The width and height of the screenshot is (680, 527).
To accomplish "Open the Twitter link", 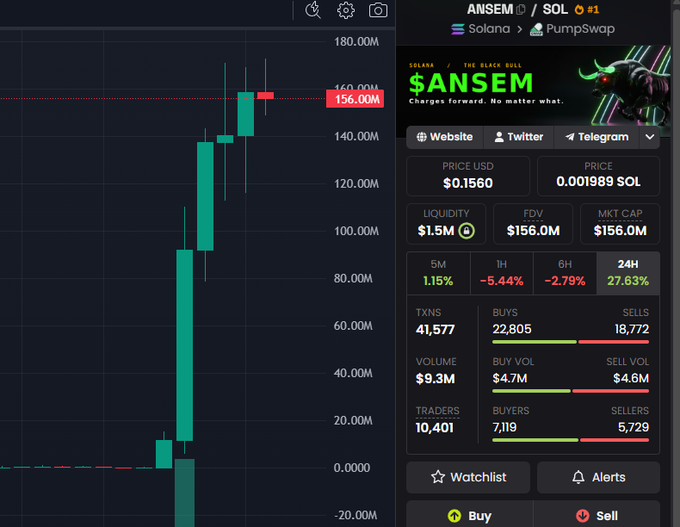I will (519, 137).
